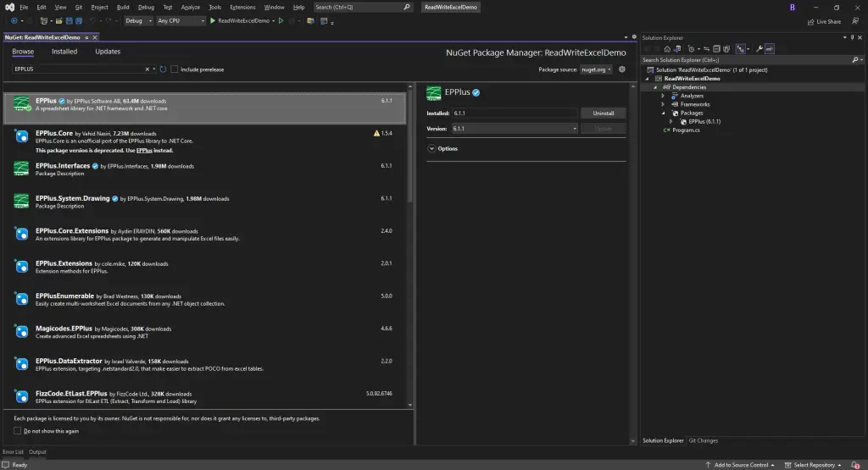Click Show All Files icon

[726, 48]
